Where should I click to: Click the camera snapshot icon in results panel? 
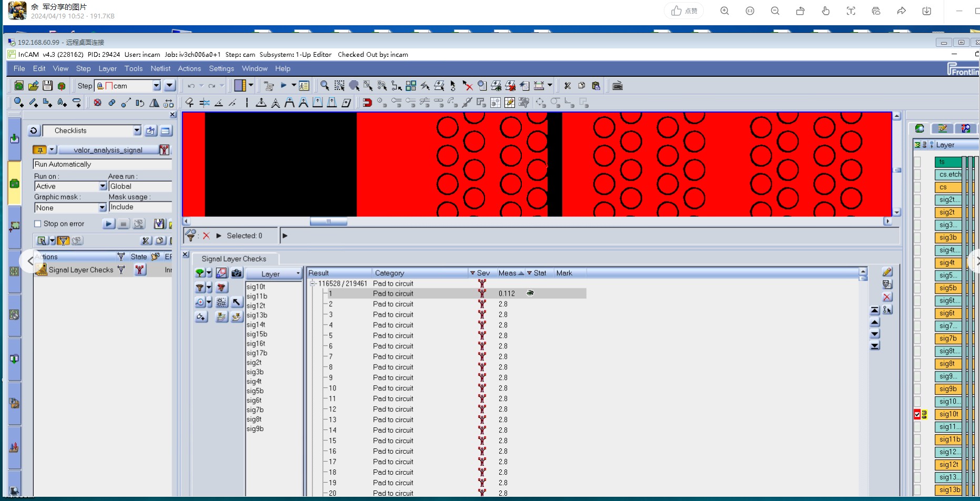click(237, 273)
